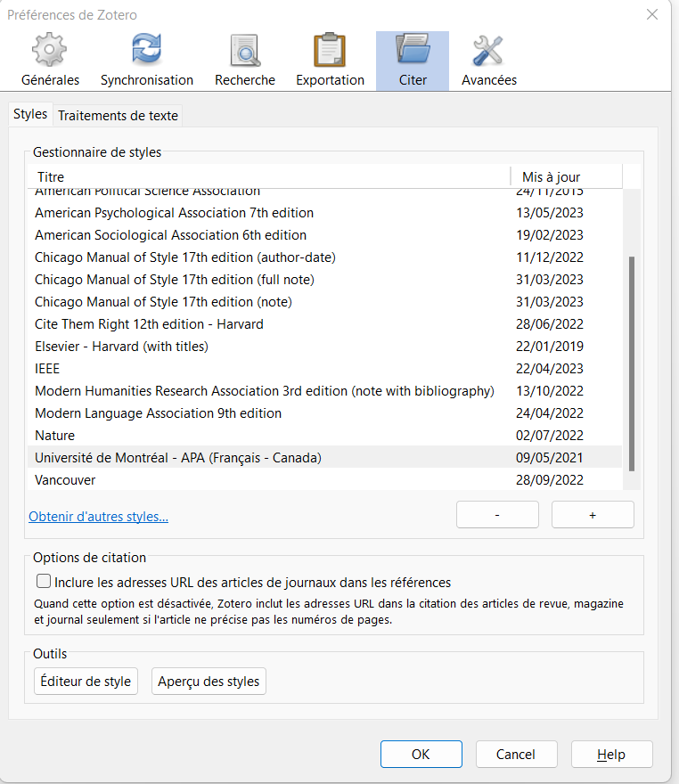
Task: Select Chicago Manual of Style (author-date) row
Action: pos(325,257)
